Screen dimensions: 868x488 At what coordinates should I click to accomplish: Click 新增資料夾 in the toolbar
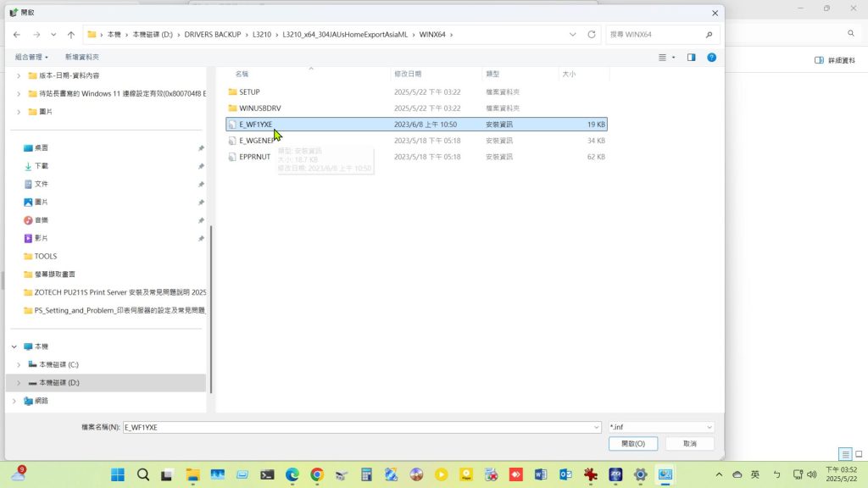coord(81,57)
